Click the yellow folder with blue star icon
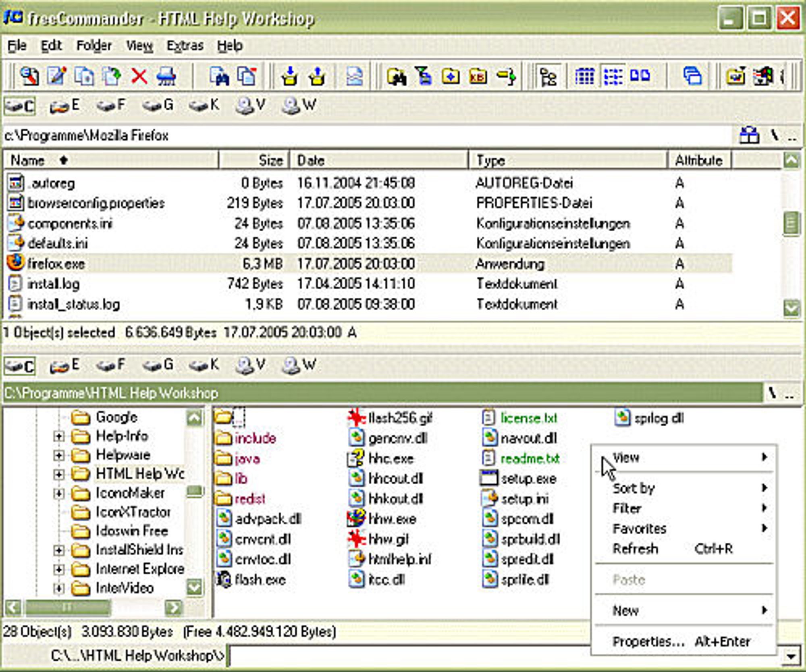806x672 pixels. coord(451,76)
